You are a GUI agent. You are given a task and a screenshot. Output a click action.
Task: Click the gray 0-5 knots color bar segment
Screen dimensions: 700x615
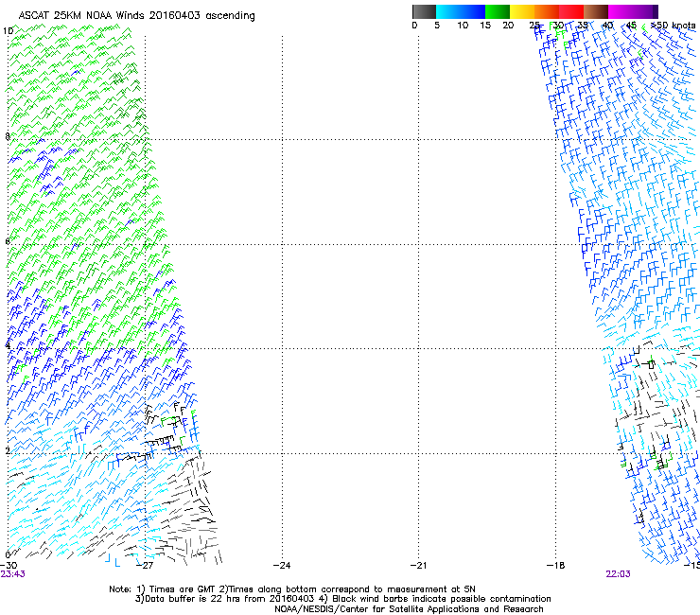click(424, 11)
